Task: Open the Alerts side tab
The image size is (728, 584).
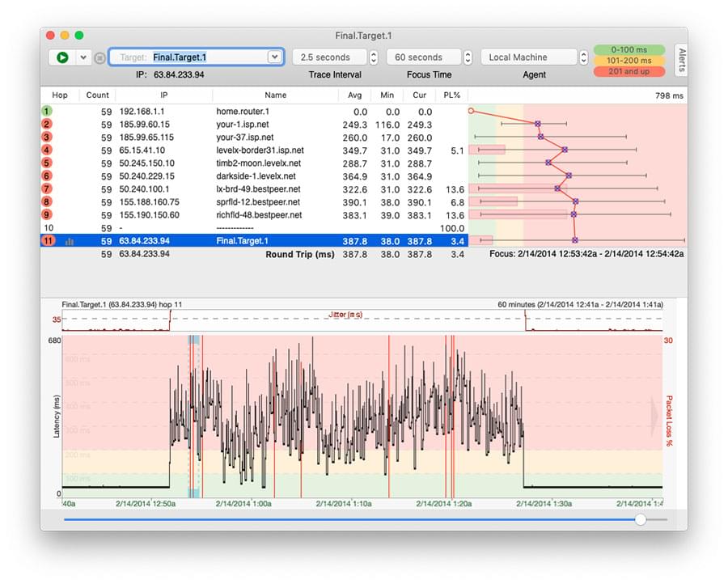Action: 681,61
